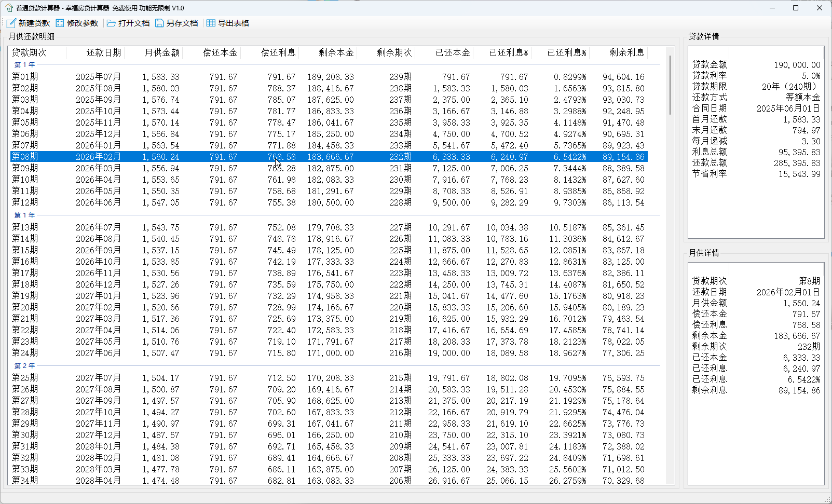
Task: Click the 每月递减 value 3.30
Action: 811,141
